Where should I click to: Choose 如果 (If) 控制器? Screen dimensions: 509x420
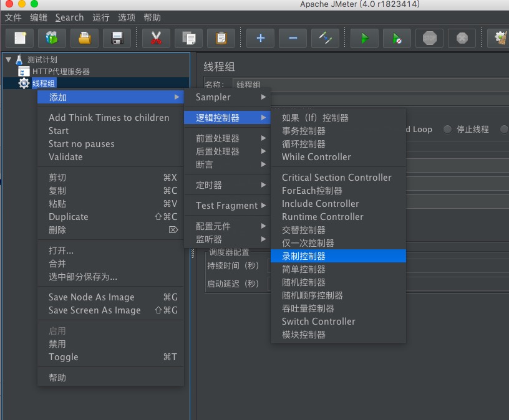tap(338, 117)
